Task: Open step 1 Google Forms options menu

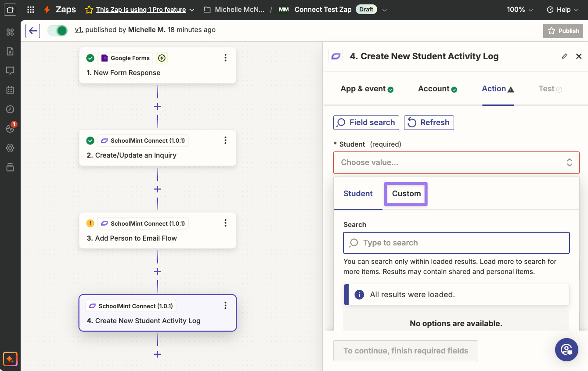Action: coord(225,58)
